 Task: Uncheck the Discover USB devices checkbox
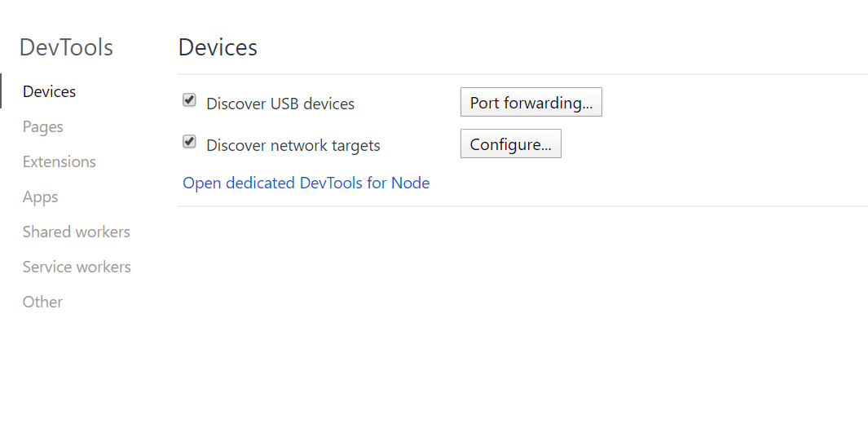pos(189,100)
